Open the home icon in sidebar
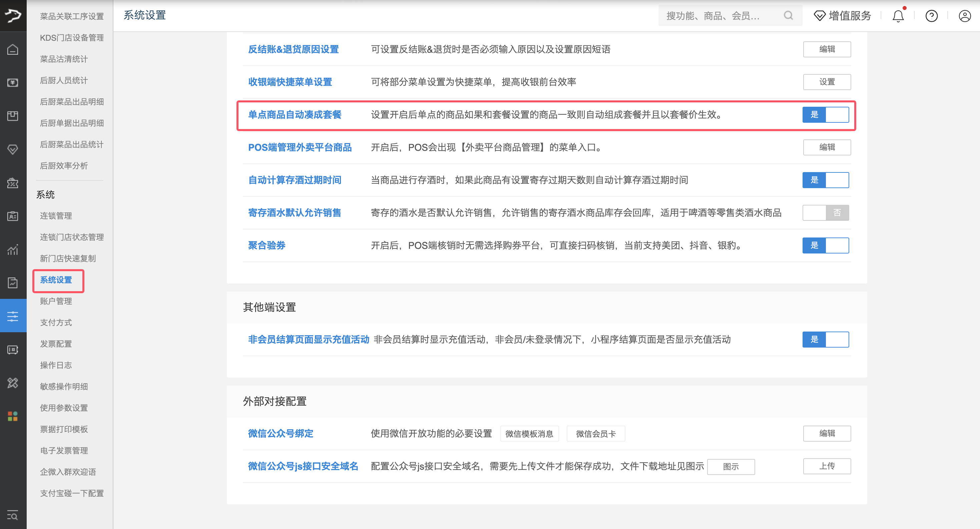Image resolution: width=980 pixels, height=529 pixels. tap(13, 49)
